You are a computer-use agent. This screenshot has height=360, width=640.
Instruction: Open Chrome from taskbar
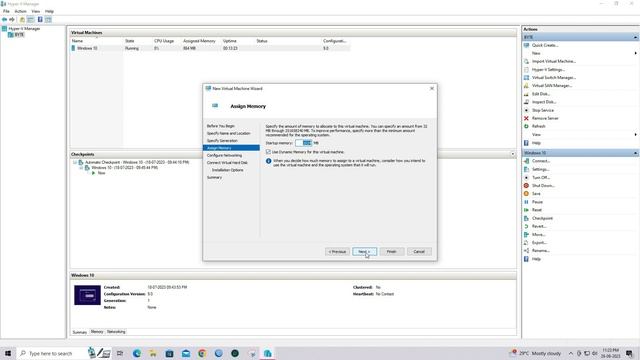point(202,353)
